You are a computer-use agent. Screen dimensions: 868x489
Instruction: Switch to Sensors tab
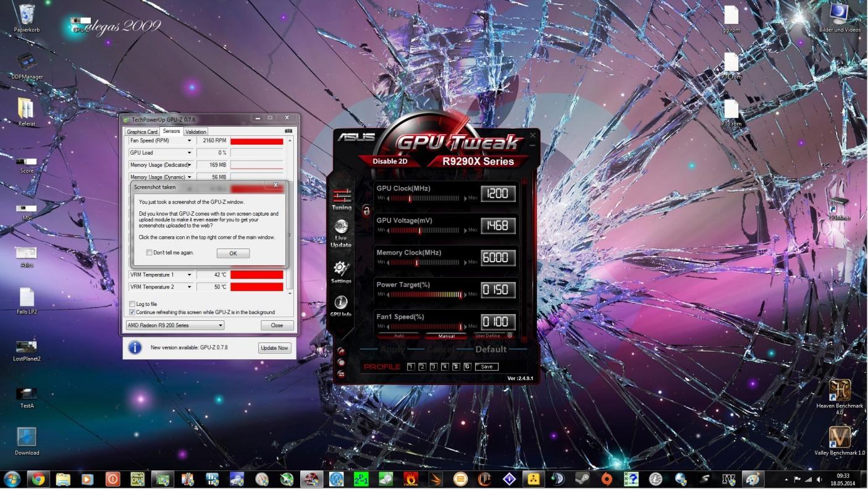pos(171,131)
